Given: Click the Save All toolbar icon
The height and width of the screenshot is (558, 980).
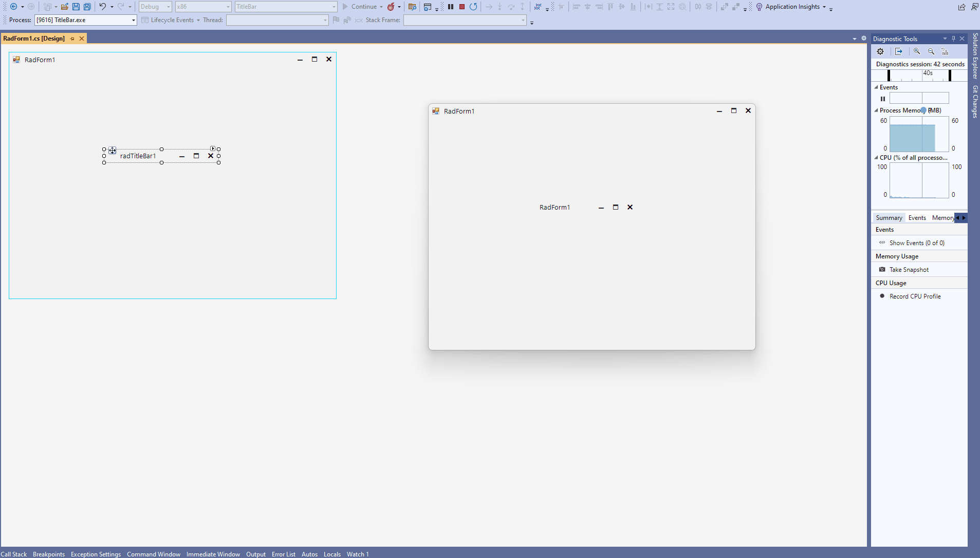Looking at the screenshot, I should point(87,7).
